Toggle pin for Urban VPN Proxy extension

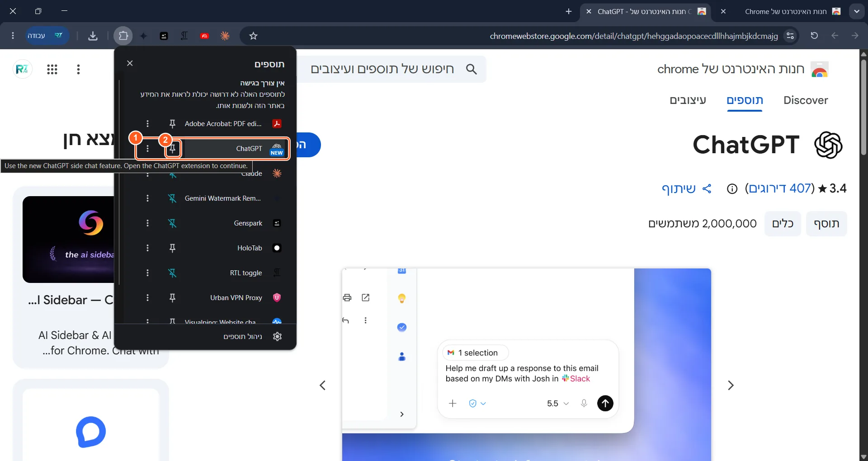pos(172,298)
